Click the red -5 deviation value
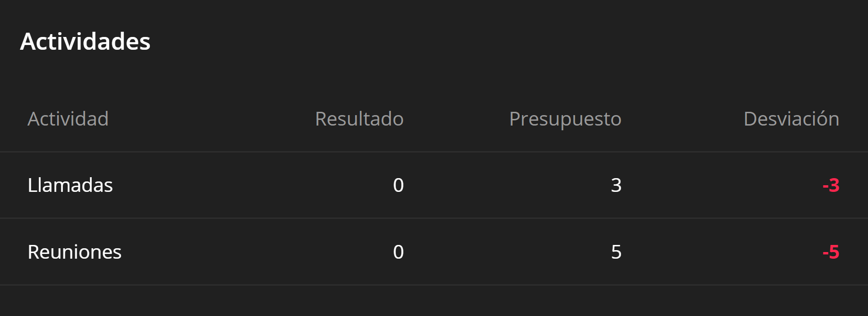This screenshot has height=316, width=868. click(x=831, y=252)
